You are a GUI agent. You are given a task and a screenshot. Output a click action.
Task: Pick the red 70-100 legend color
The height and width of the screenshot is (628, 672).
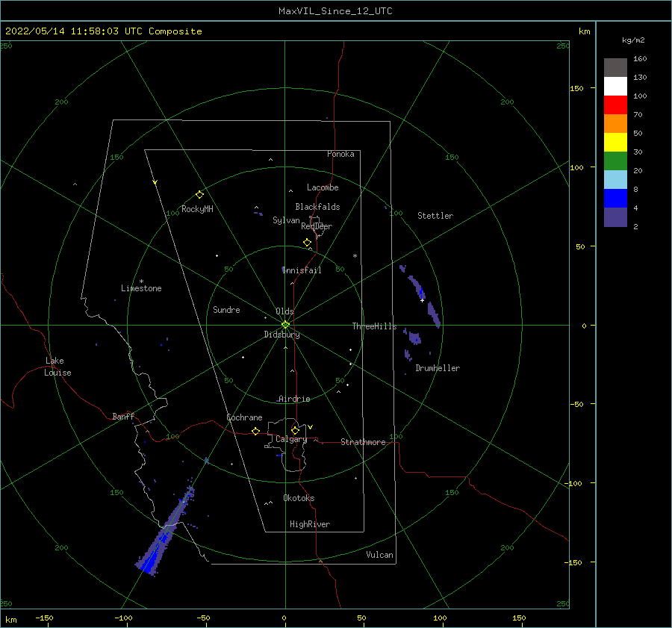tap(615, 105)
